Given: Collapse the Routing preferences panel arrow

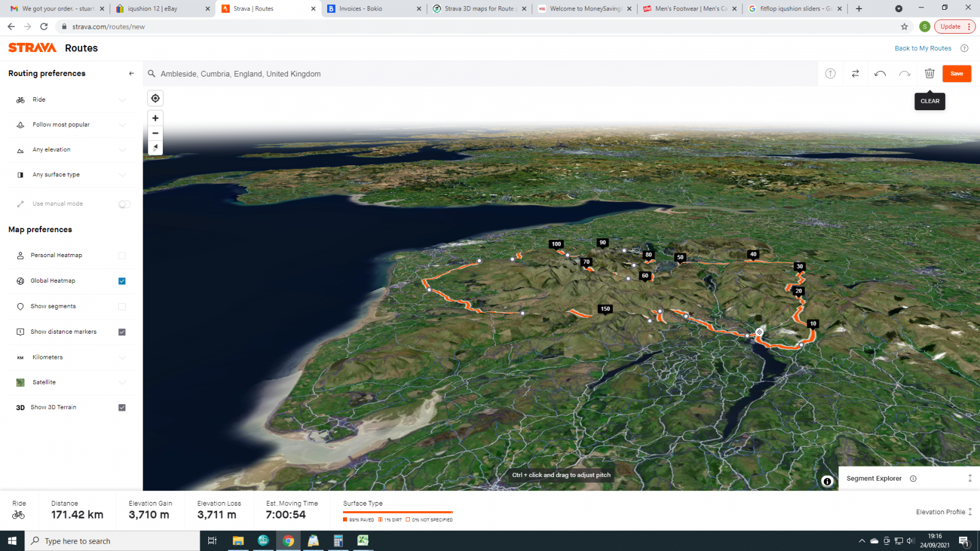Looking at the screenshot, I should [131, 73].
